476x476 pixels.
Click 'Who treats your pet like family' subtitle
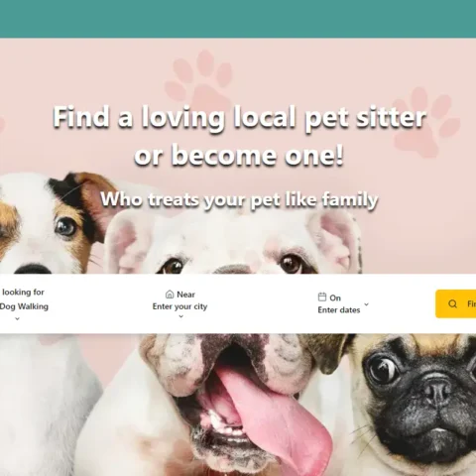click(239, 199)
